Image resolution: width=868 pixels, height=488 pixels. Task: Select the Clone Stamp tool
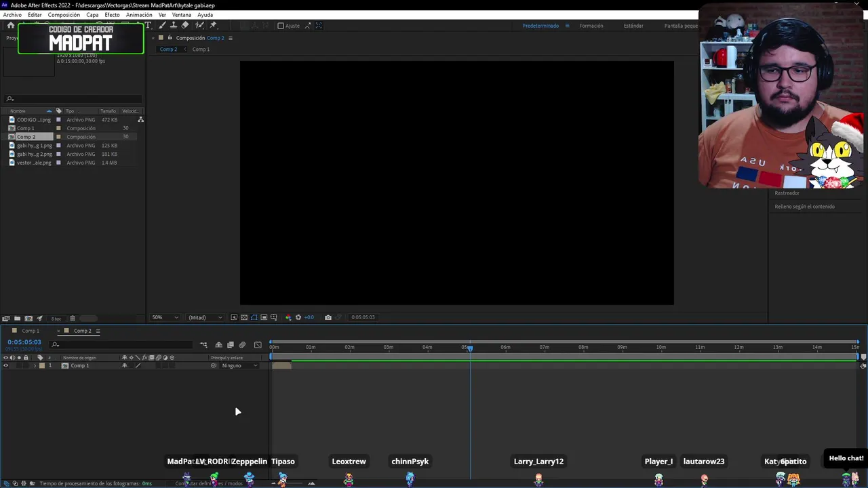tap(174, 25)
